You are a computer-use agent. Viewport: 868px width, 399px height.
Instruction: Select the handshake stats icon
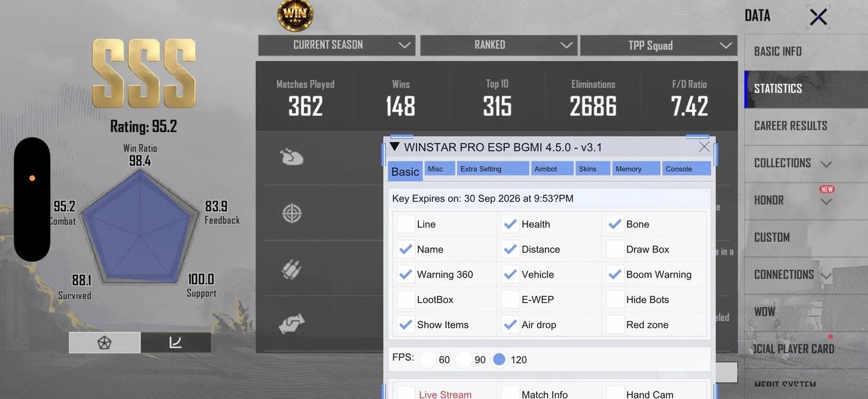291,324
